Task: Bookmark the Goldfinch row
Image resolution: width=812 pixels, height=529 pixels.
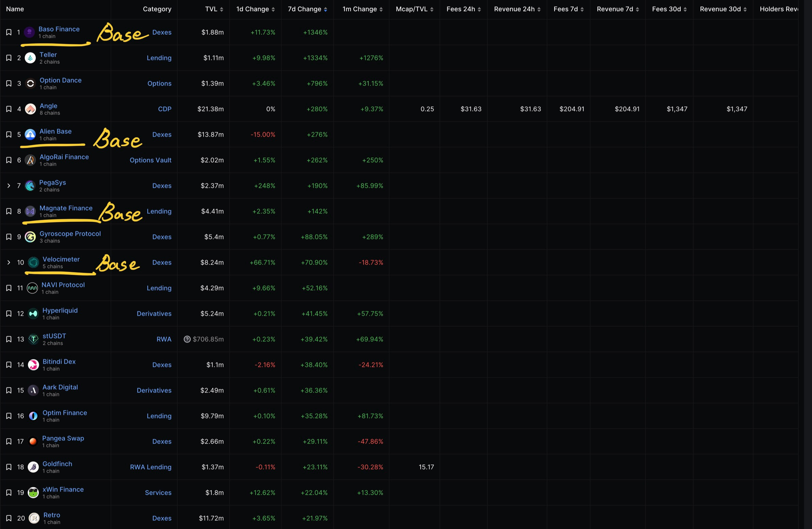Action: (x=9, y=467)
